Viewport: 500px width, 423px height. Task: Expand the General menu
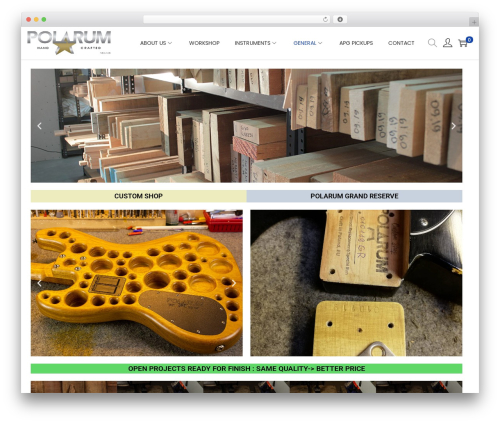coord(308,43)
